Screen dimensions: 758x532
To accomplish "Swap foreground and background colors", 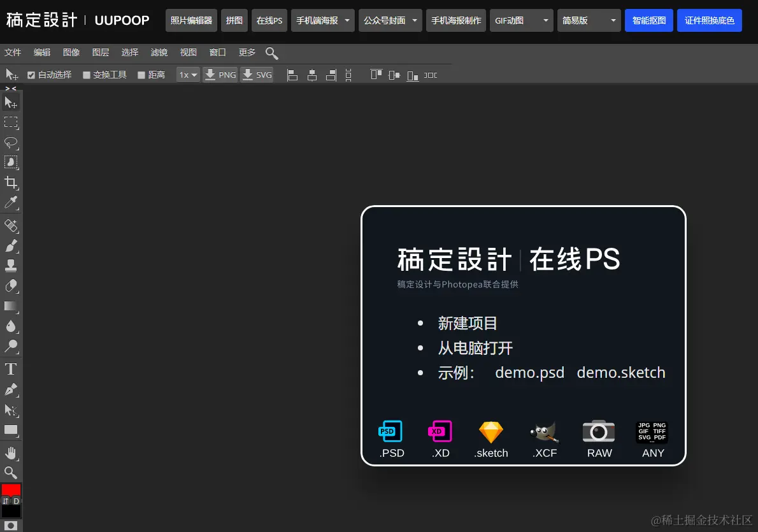I will pyautogui.click(x=5, y=501).
